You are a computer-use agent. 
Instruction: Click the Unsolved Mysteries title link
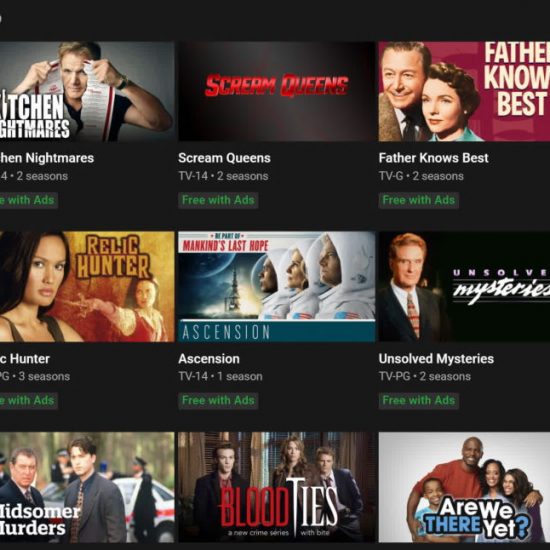tap(436, 359)
